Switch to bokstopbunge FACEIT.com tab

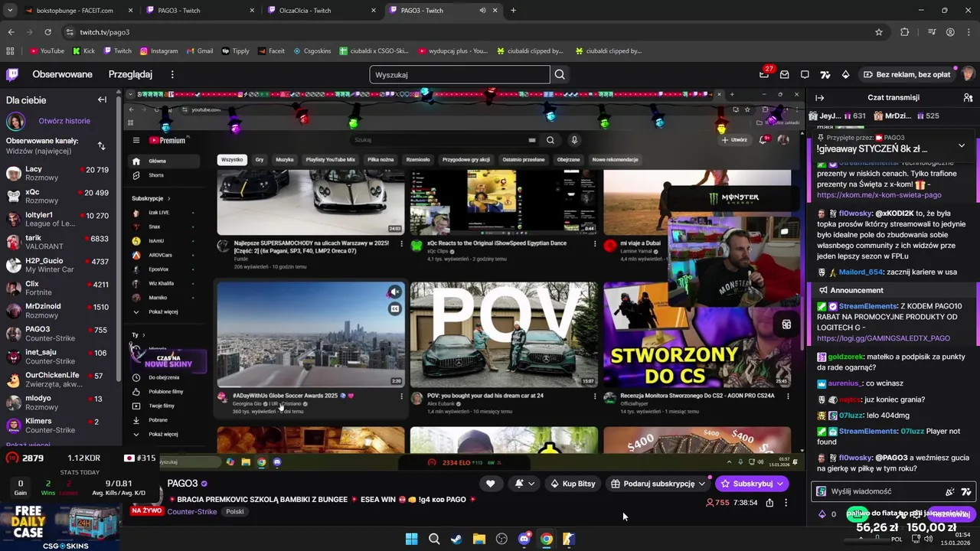point(74,11)
